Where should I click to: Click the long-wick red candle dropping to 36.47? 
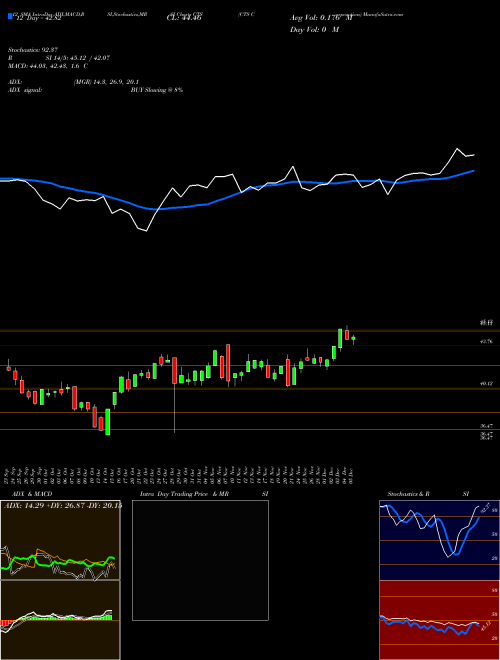(174, 370)
